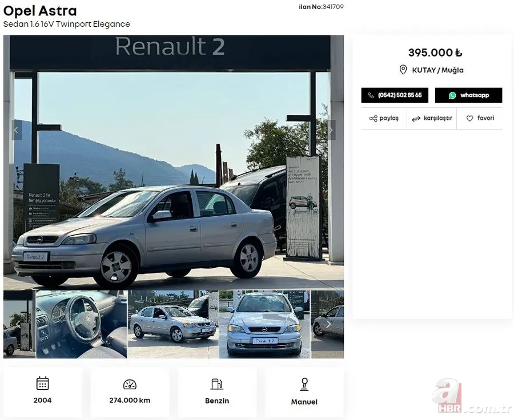514x420 pixels.
Task: Toggle the listing as favori
Action: tap(480, 118)
